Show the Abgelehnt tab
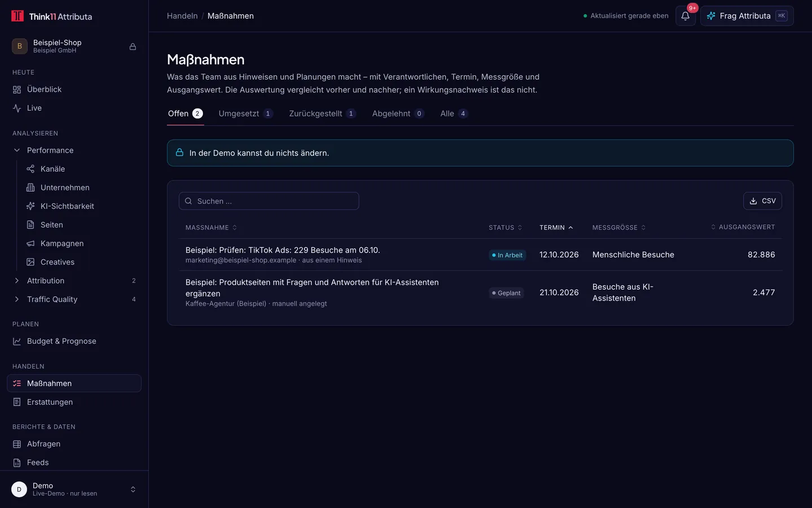The height and width of the screenshot is (508, 812). (398, 113)
